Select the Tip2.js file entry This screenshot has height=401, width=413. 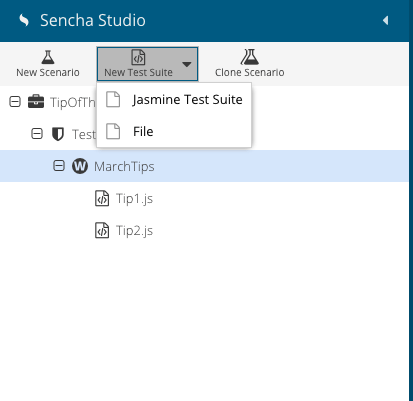pos(204,230)
